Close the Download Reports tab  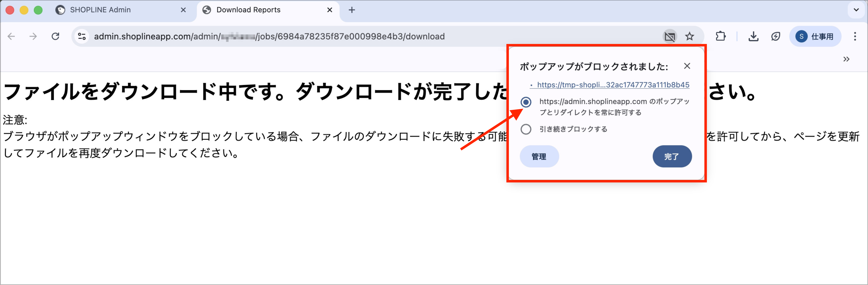click(x=330, y=10)
